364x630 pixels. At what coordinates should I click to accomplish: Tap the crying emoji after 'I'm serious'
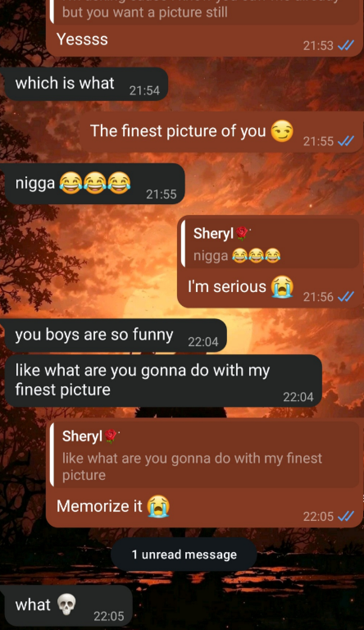point(282,286)
